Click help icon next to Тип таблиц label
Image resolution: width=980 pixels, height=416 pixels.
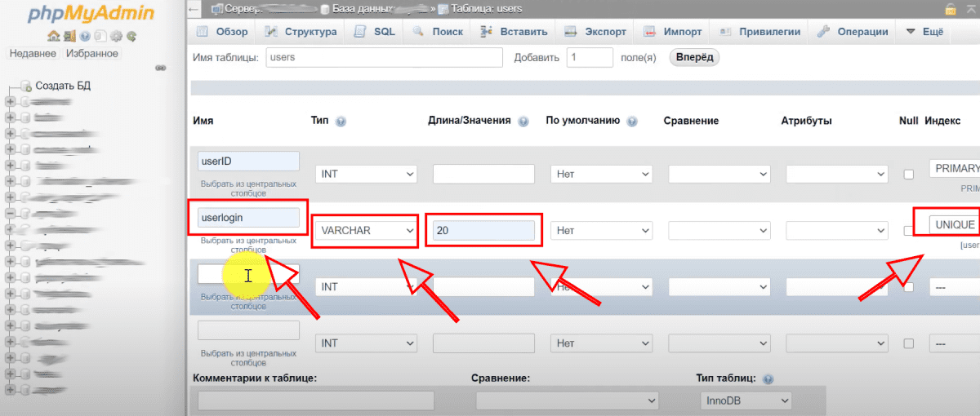point(768,379)
